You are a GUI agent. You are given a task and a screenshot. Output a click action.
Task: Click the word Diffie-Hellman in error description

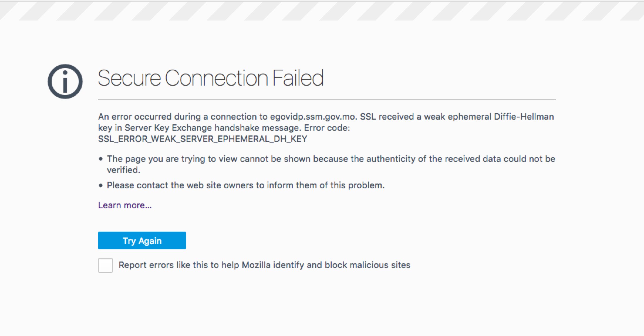(x=524, y=117)
